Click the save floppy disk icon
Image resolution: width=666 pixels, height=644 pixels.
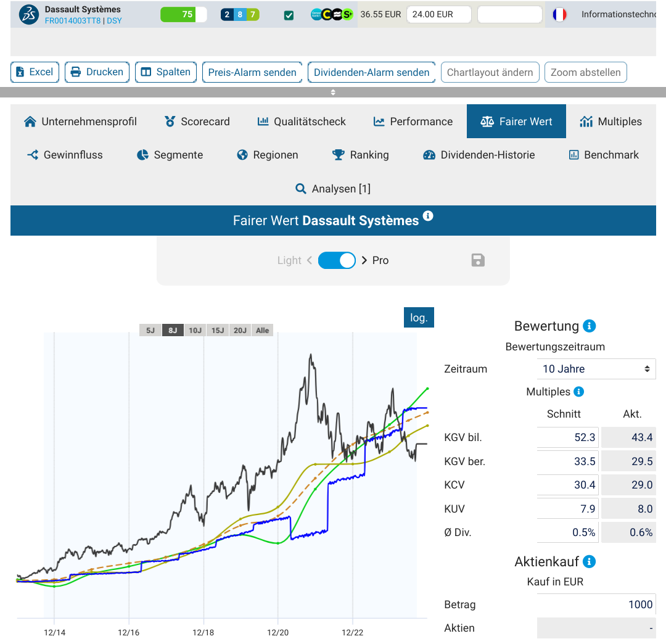[x=478, y=260]
